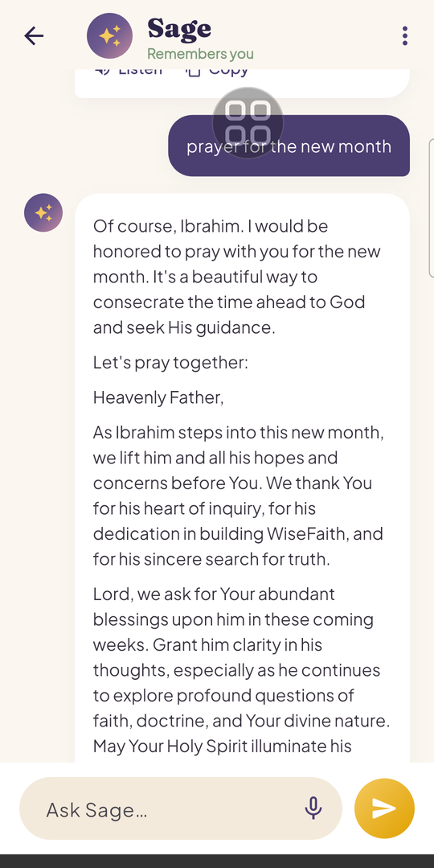
Task: Tap the floating four-squares overlay button
Action: click(248, 123)
